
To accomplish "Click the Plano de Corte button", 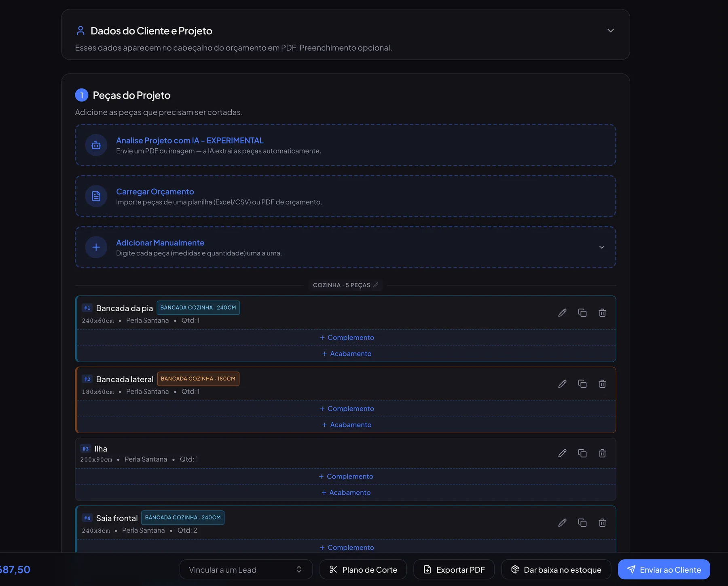I will point(363,569).
